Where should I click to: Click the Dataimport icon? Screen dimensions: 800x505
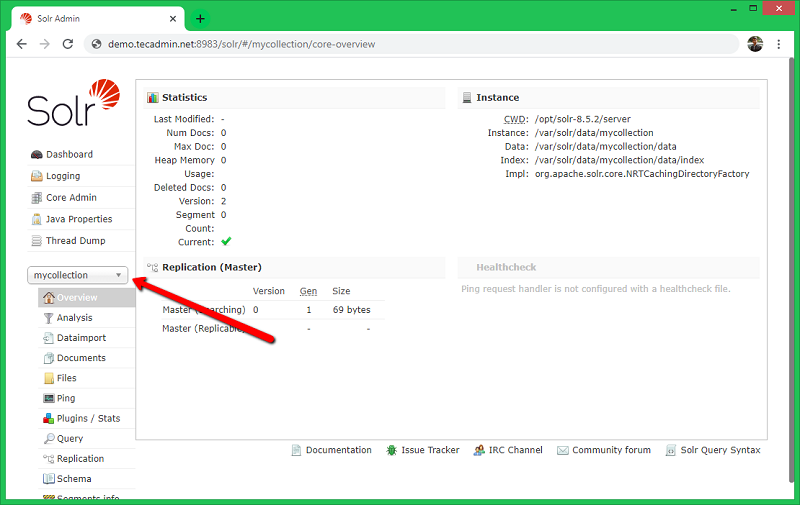48,338
